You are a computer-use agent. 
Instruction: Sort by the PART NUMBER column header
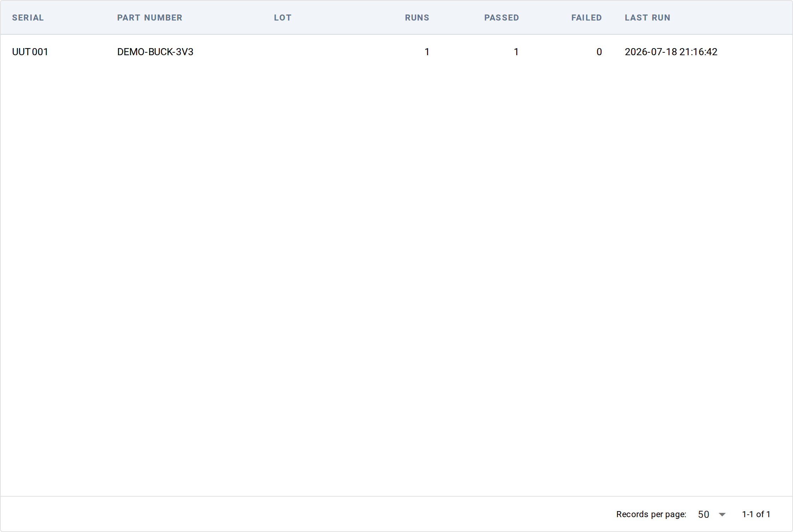[150, 18]
